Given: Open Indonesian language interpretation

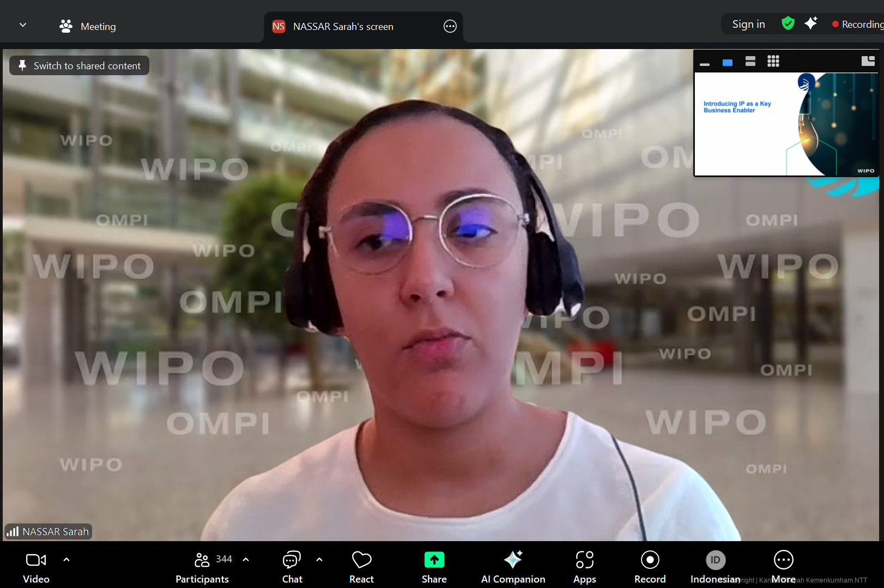Looking at the screenshot, I should point(715,567).
